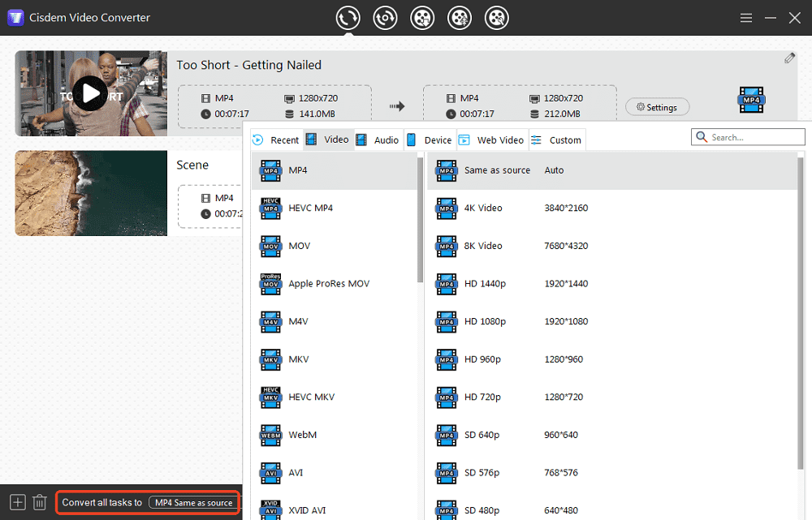The image size is (812, 520).
Task: Click the format list scrollbar
Action: (x=420, y=220)
